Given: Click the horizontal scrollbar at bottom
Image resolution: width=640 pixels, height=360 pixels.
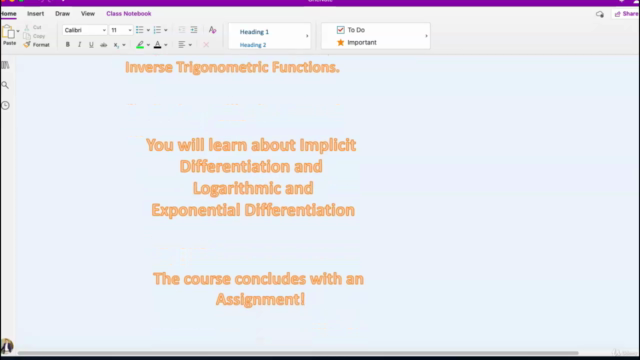Looking at the screenshot, I should click(x=298, y=353).
